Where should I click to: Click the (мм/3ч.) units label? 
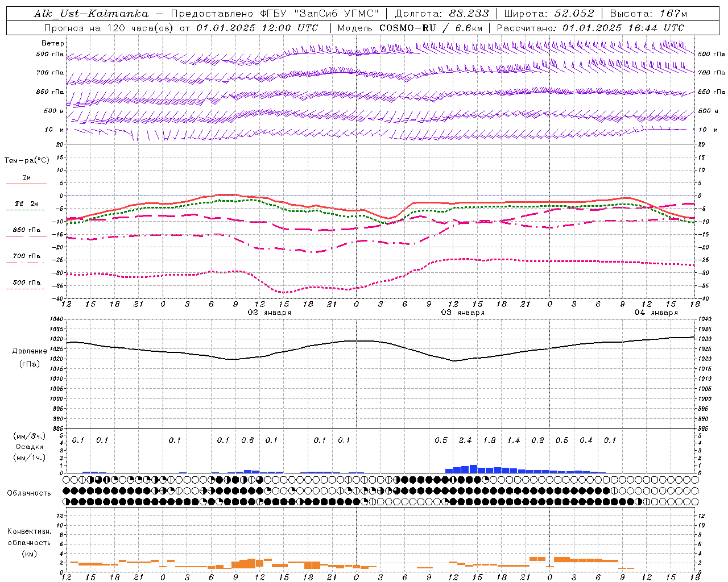point(29,436)
